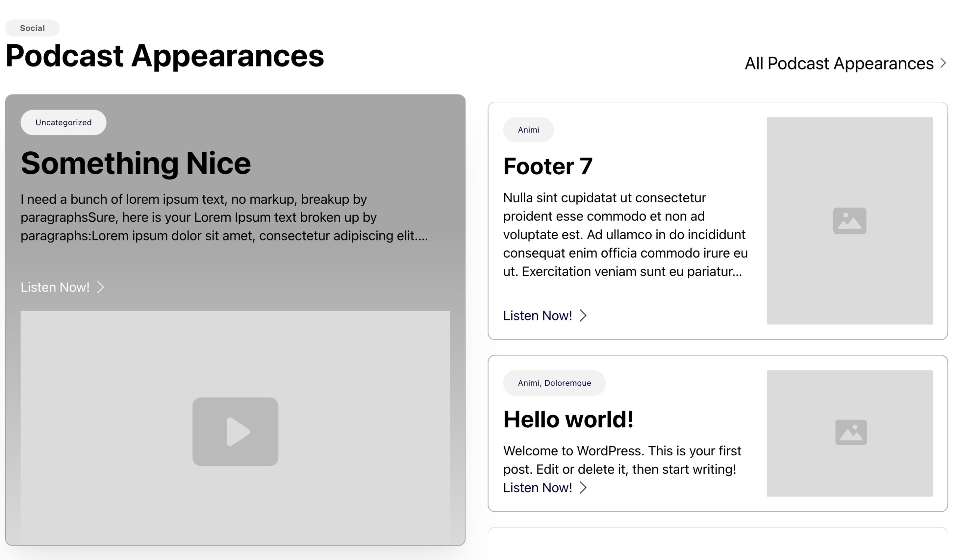This screenshot has width=957, height=560.
Task: Click the Footer 7 thumbnail image area
Action: [x=850, y=273]
